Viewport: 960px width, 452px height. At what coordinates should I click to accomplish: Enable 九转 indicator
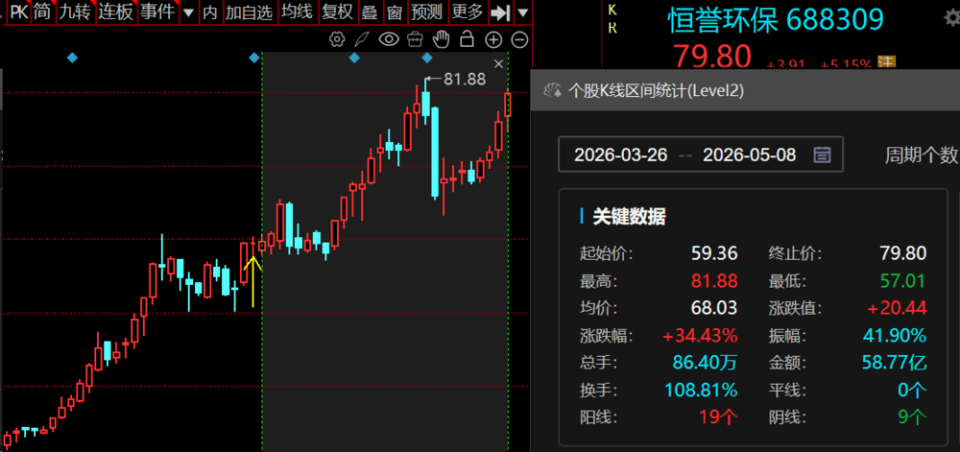[76, 12]
